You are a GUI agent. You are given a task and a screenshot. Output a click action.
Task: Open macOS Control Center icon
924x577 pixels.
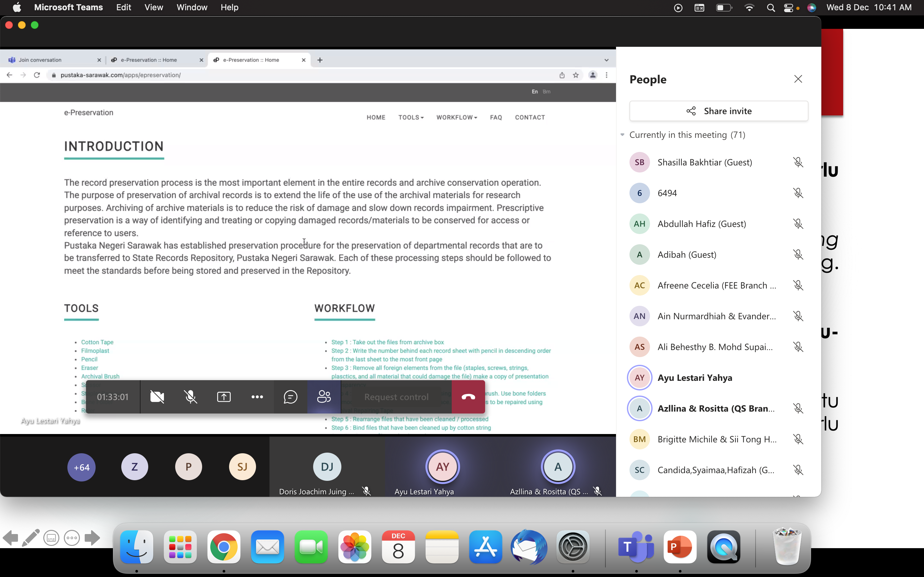click(789, 8)
